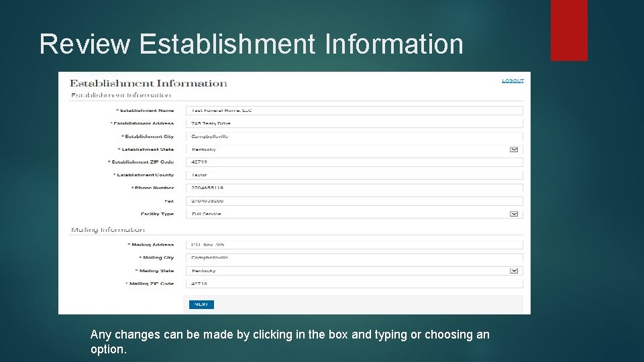The width and height of the screenshot is (644, 362).
Task: Click the Establishment Address input field
Action: [x=354, y=123]
